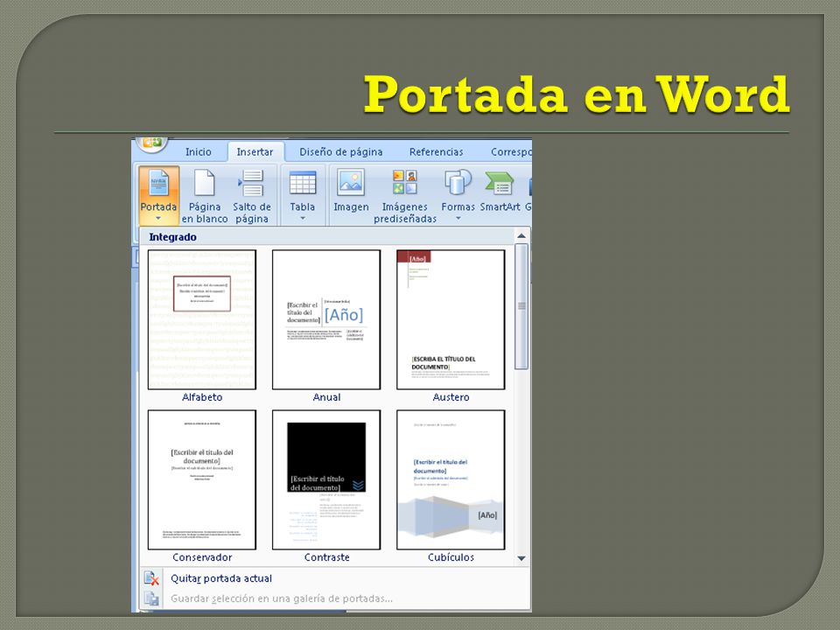Image resolution: width=840 pixels, height=630 pixels.
Task: Open the Correspondencia tab
Action: (511, 152)
